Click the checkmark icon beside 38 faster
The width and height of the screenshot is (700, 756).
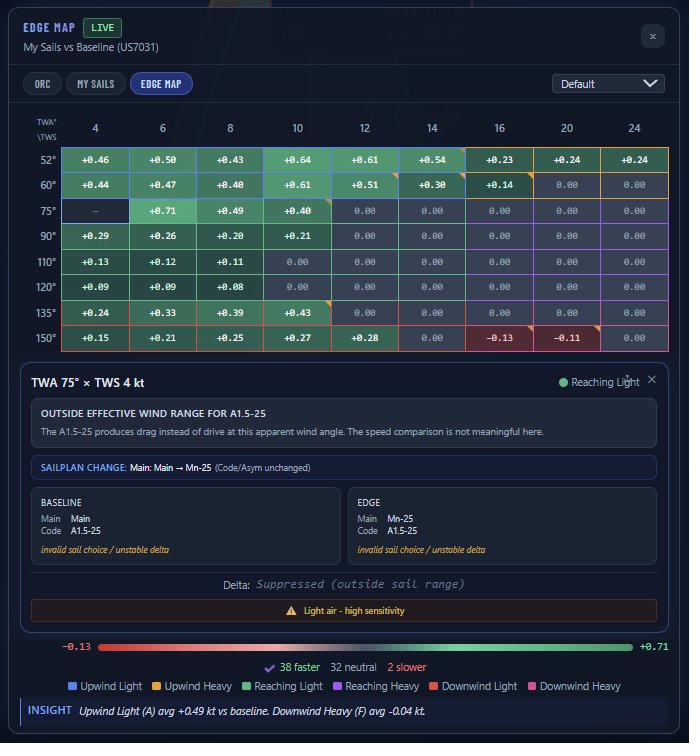268,667
